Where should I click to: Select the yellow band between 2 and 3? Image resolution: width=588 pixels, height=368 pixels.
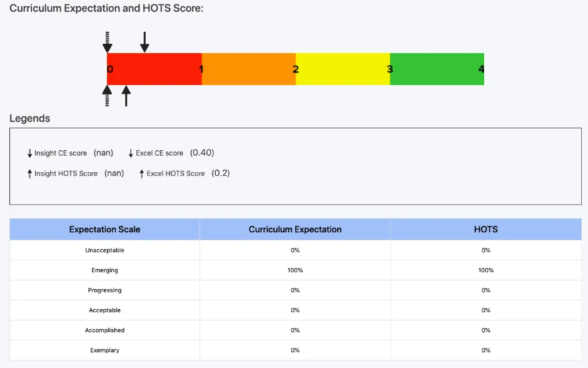click(342, 69)
